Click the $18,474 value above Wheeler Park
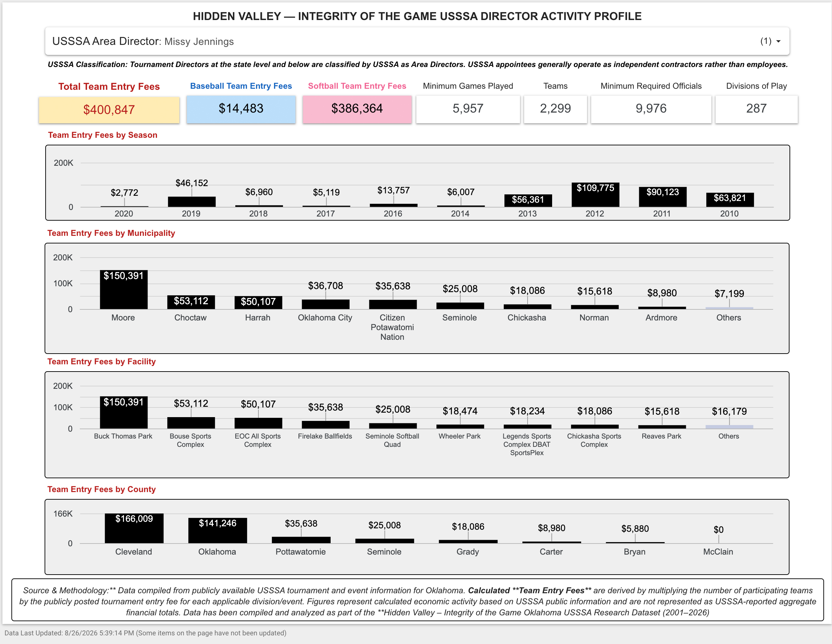 pos(460,411)
